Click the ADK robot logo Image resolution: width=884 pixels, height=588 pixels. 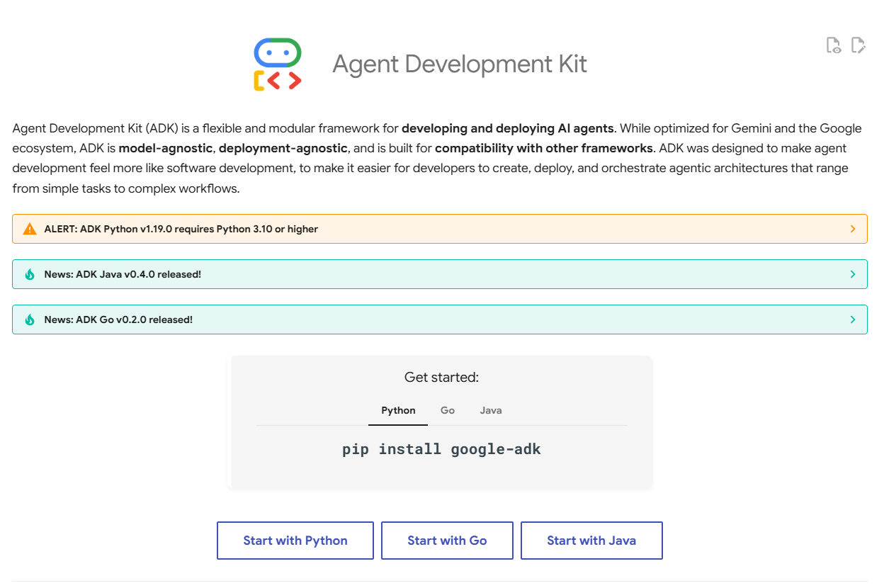[277, 63]
